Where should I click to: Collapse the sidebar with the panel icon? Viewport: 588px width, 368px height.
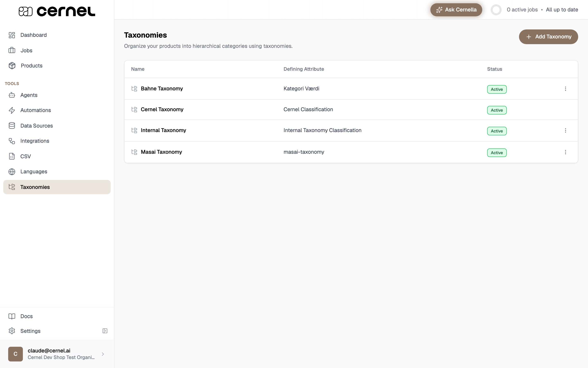click(105, 331)
